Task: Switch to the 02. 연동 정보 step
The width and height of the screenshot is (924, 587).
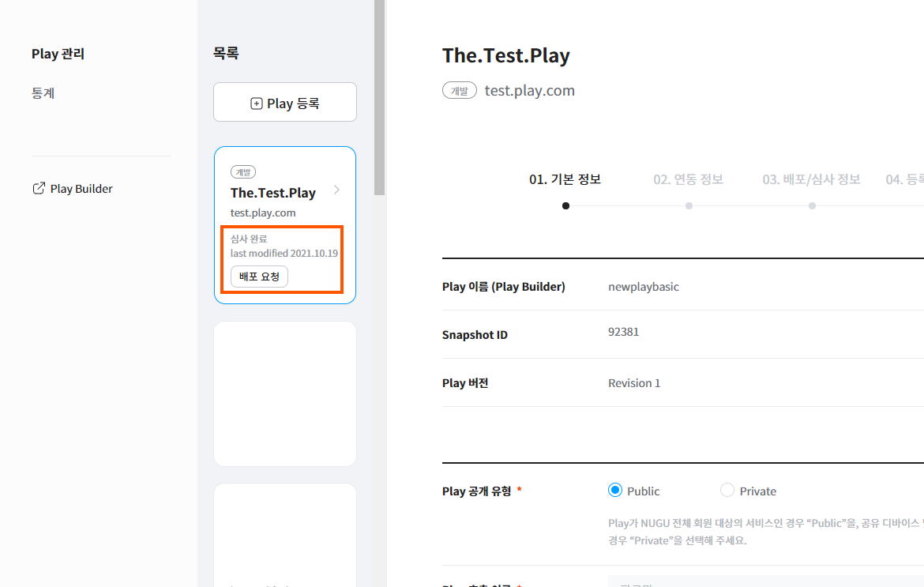Action: (x=688, y=179)
